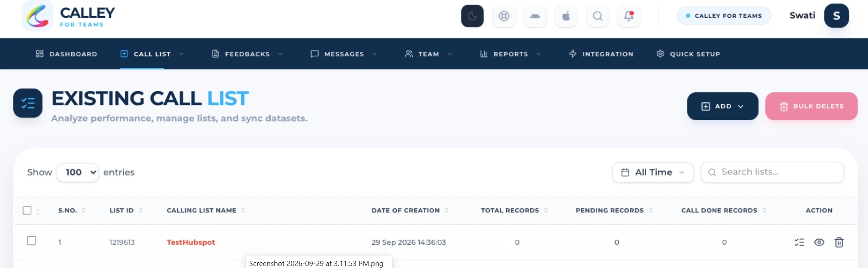Click the Integration lightning icon
This screenshot has width=868, height=268.
point(573,54)
